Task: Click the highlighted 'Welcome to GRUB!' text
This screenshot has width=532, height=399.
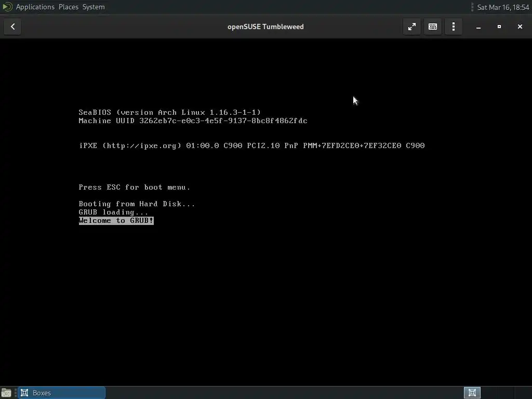Action: [116, 220]
